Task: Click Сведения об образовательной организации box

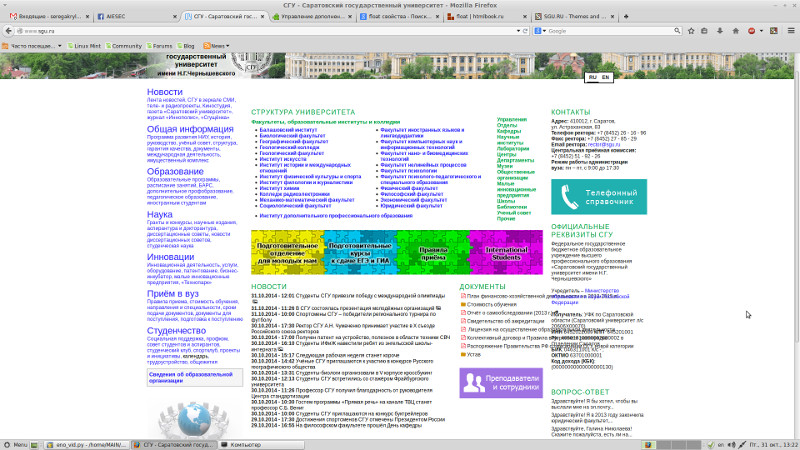Action: point(194,378)
